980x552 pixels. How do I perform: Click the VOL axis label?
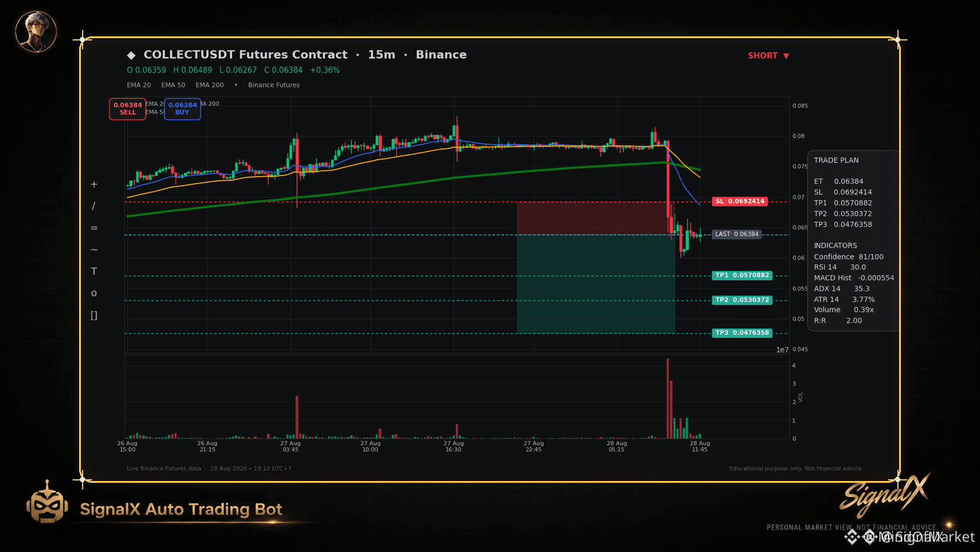coord(801,397)
